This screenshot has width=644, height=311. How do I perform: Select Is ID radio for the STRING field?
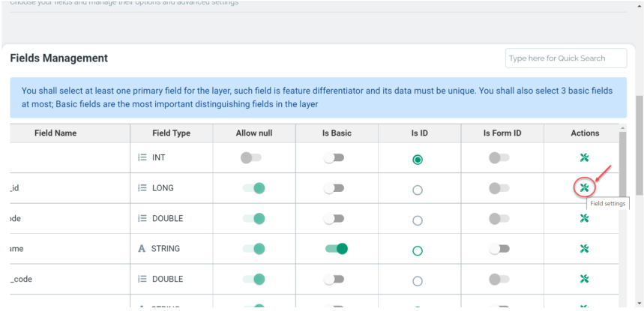pyautogui.click(x=418, y=250)
